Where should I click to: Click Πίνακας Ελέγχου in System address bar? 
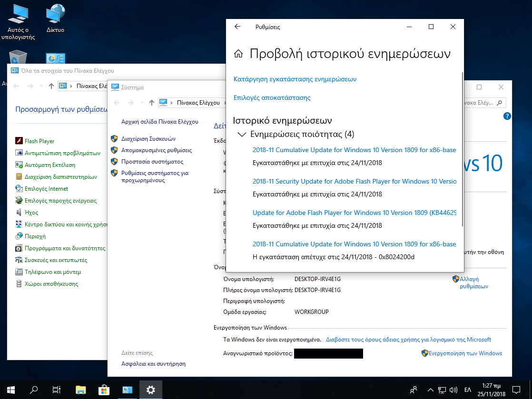(198, 103)
